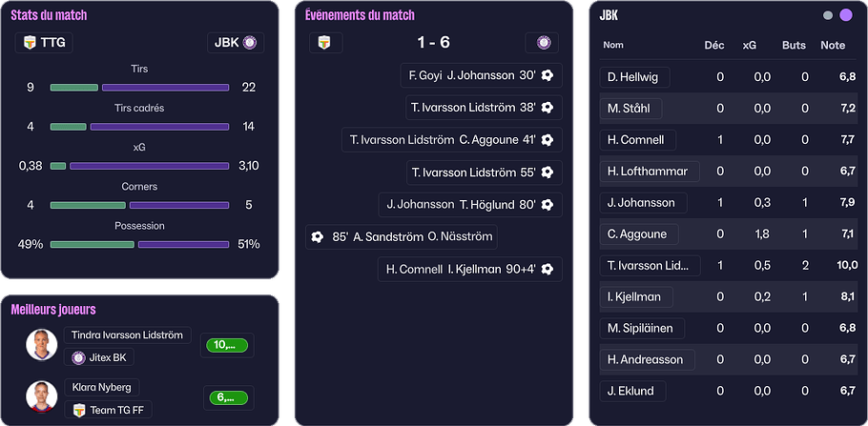Sort player table by Buts column
This screenshot has height=426, width=868.
(x=794, y=45)
